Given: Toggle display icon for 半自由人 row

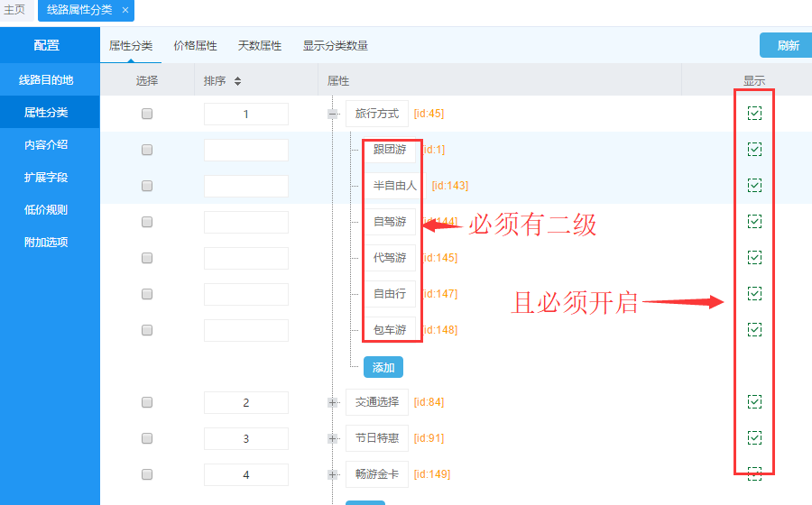Looking at the screenshot, I should (755, 186).
